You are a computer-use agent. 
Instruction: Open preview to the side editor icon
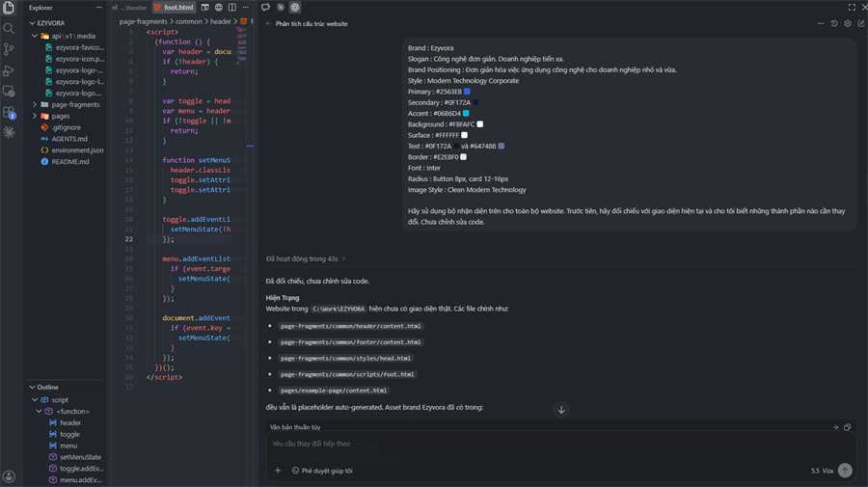(204, 8)
